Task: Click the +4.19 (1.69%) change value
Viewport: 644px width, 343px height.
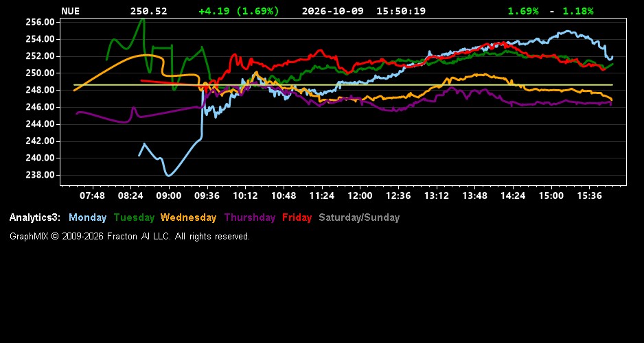Action: (x=239, y=11)
